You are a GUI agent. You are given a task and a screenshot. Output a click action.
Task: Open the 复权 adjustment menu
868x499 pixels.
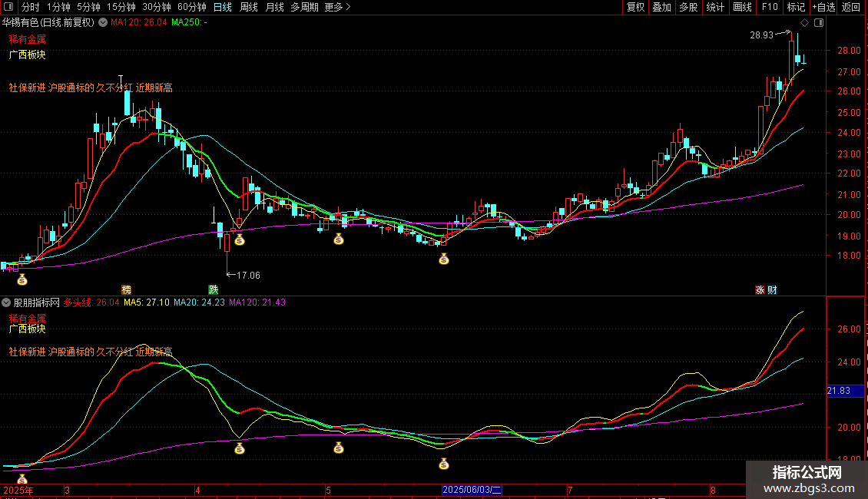tap(635, 7)
